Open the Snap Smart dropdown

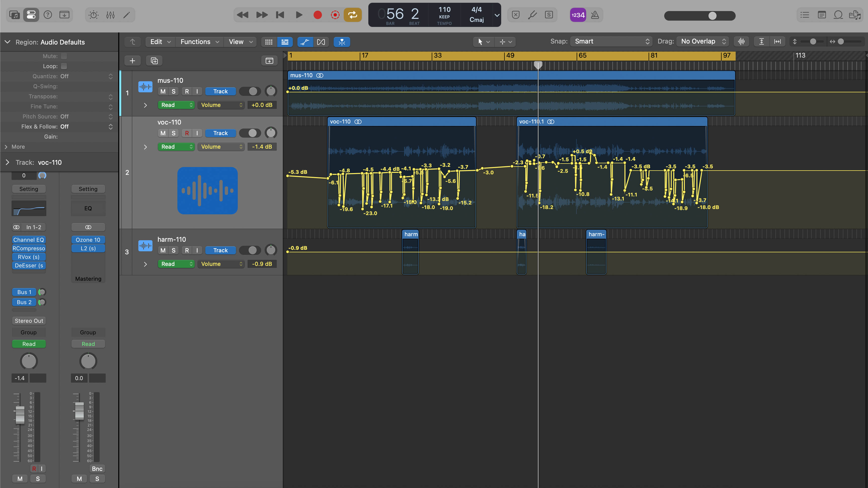tap(611, 42)
